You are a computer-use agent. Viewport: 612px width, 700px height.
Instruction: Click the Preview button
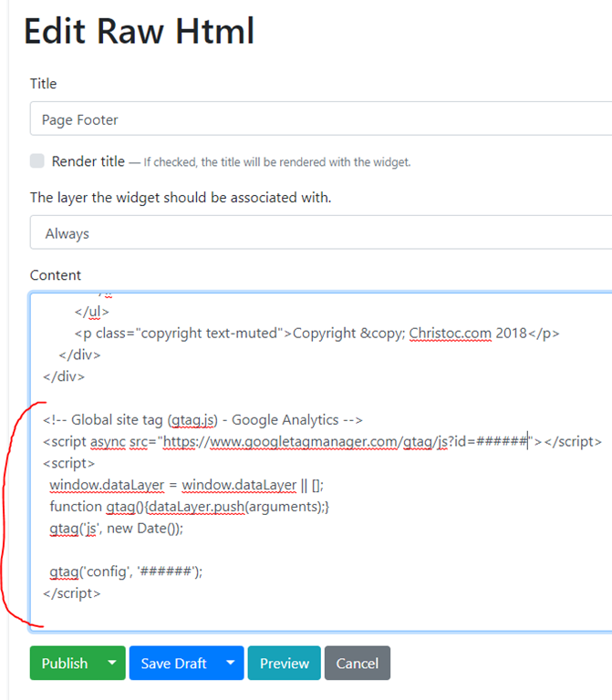(285, 663)
